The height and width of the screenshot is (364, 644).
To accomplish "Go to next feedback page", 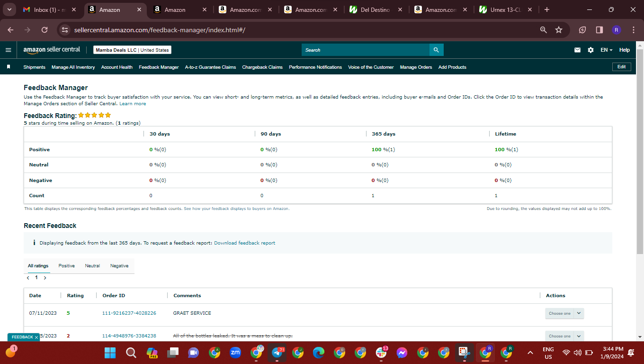I will [x=45, y=278].
